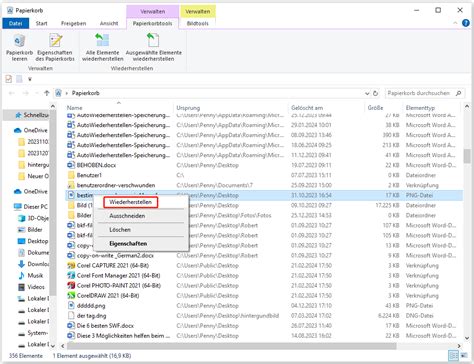Image resolution: width=474 pixels, height=364 pixels.
Task: Open Musik in the sidebar
Action: [31, 275]
